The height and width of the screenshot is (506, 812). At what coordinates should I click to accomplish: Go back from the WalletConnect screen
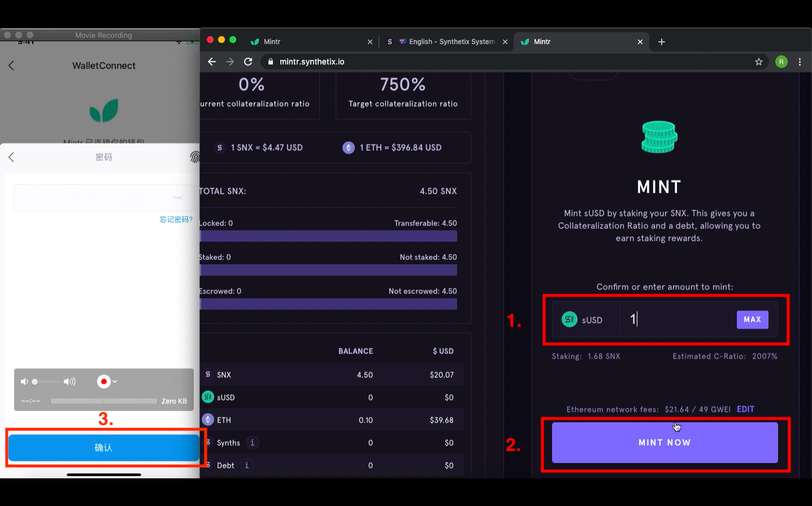click(11, 66)
